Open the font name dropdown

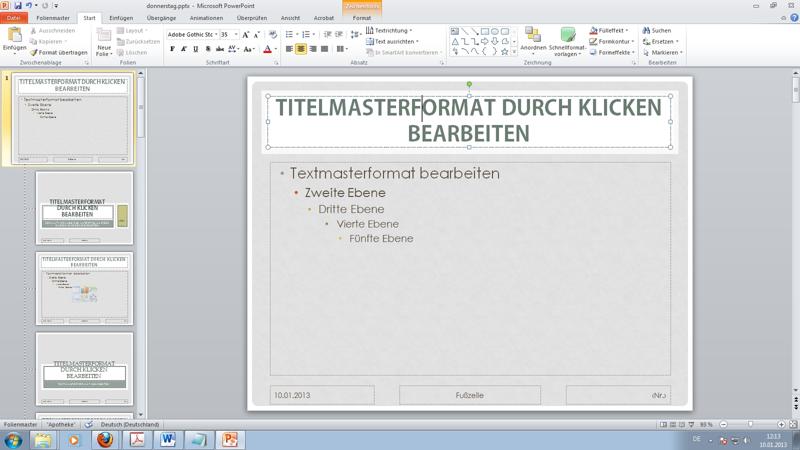[216, 34]
